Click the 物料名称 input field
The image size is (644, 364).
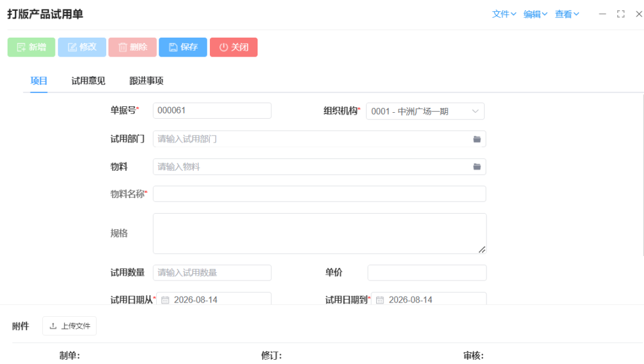coord(320,194)
